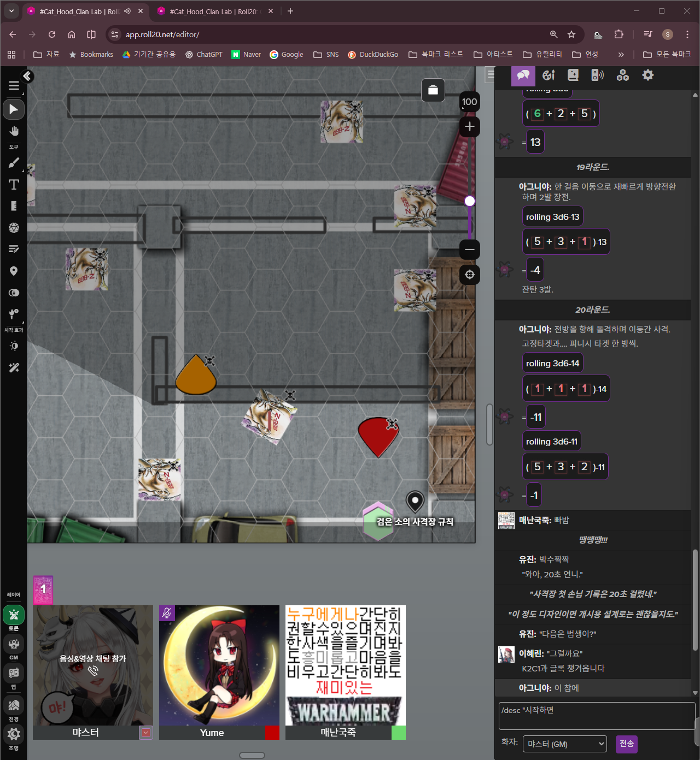
Task: Switch to the GM layer
Action: pyautogui.click(x=14, y=645)
